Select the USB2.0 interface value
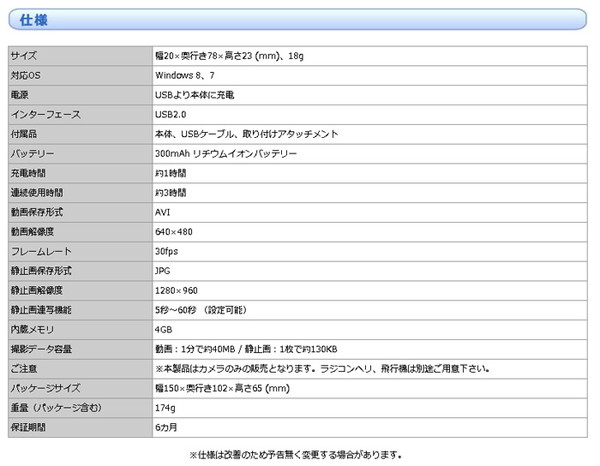Viewport: 600px width, 466px height. pyautogui.click(x=171, y=114)
